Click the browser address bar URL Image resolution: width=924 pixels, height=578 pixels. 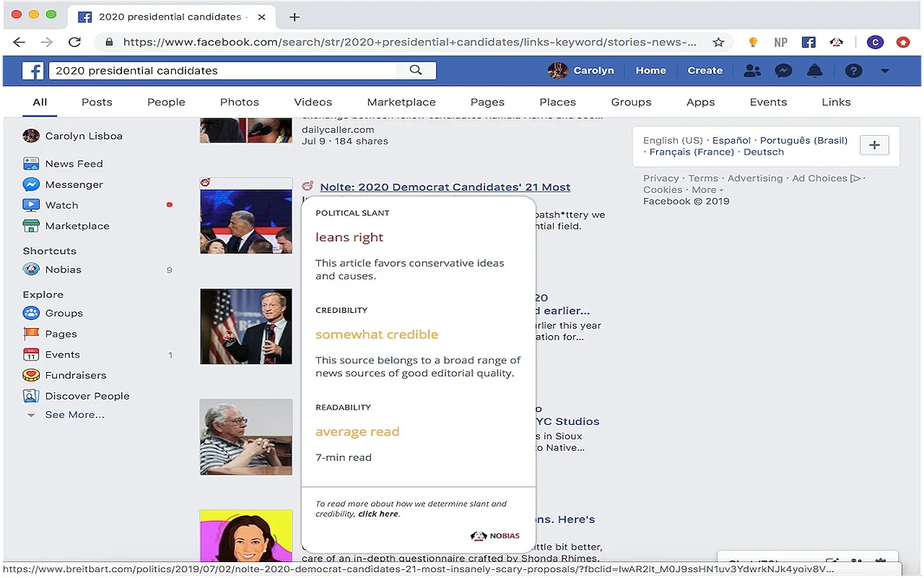point(409,42)
